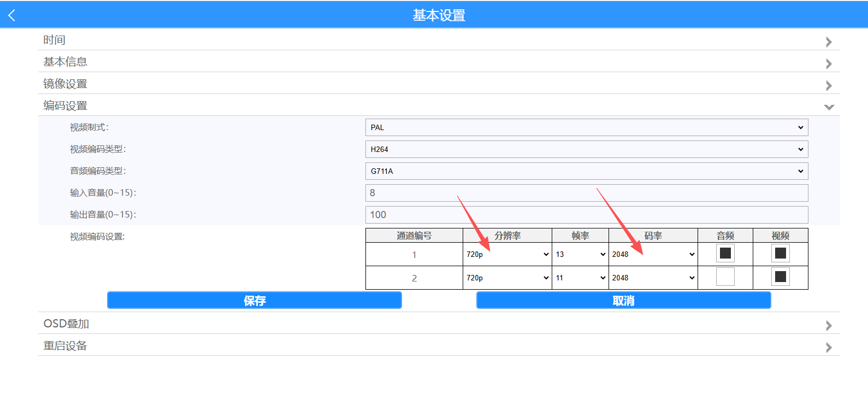Expand the 镜像设置 section chevron
The width and height of the screenshot is (868, 393).
pos(828,86)
